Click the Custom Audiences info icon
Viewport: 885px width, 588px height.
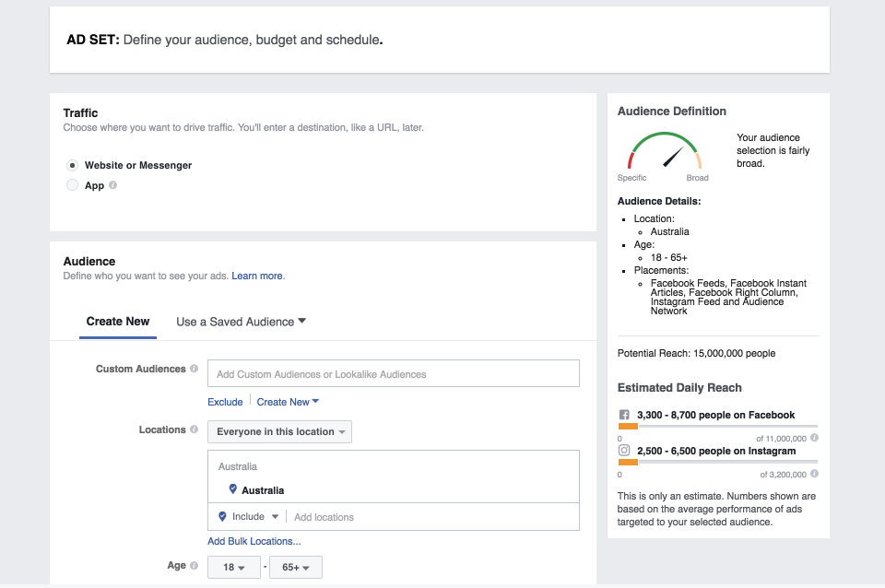195,369
